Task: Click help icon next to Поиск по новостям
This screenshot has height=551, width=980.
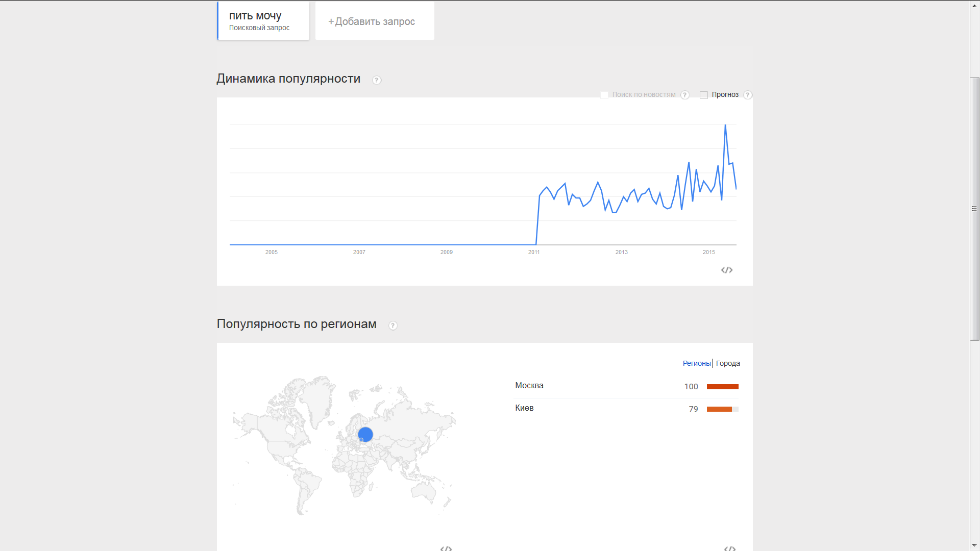Action: (x=685, y=95)
